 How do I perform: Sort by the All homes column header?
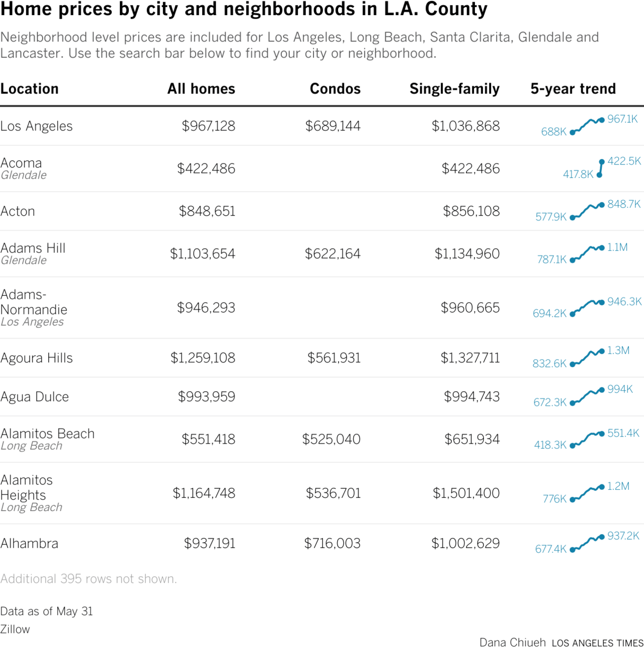coord(201,89)
